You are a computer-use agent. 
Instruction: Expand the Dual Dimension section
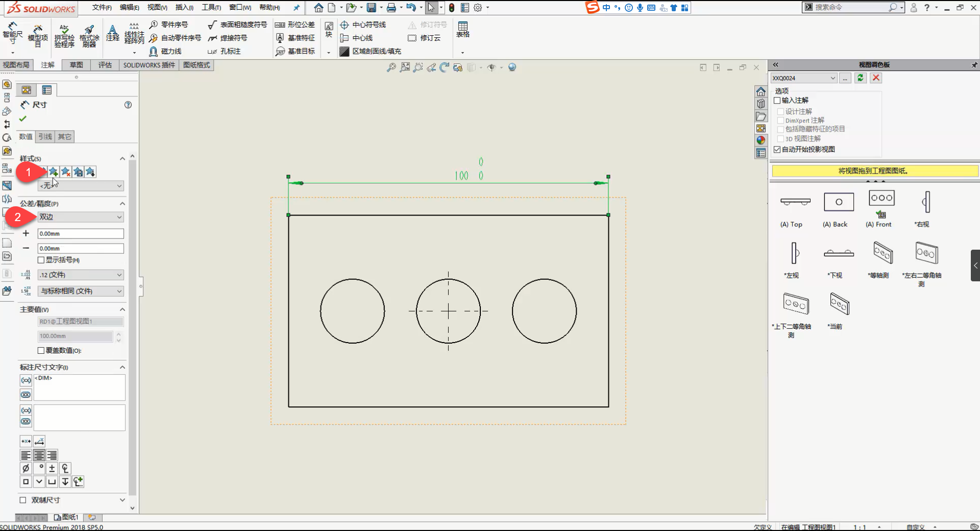[122, 500]
